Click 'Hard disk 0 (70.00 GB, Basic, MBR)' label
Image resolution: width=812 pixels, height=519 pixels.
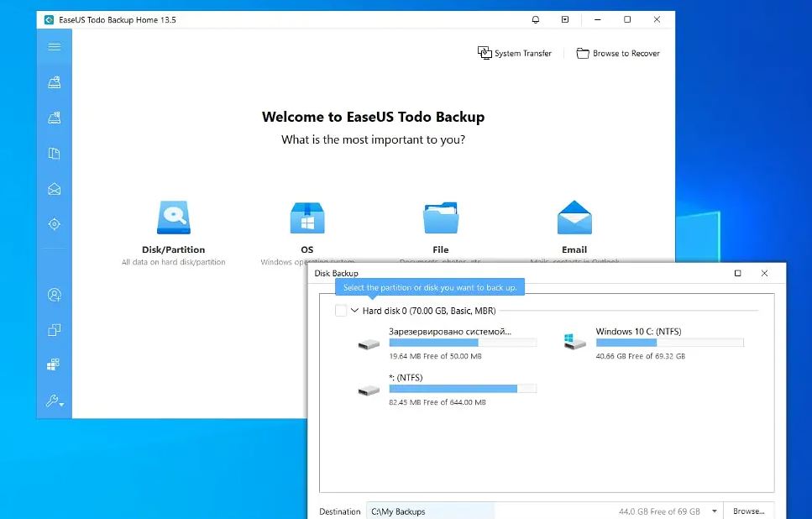(x=429, y=311)
